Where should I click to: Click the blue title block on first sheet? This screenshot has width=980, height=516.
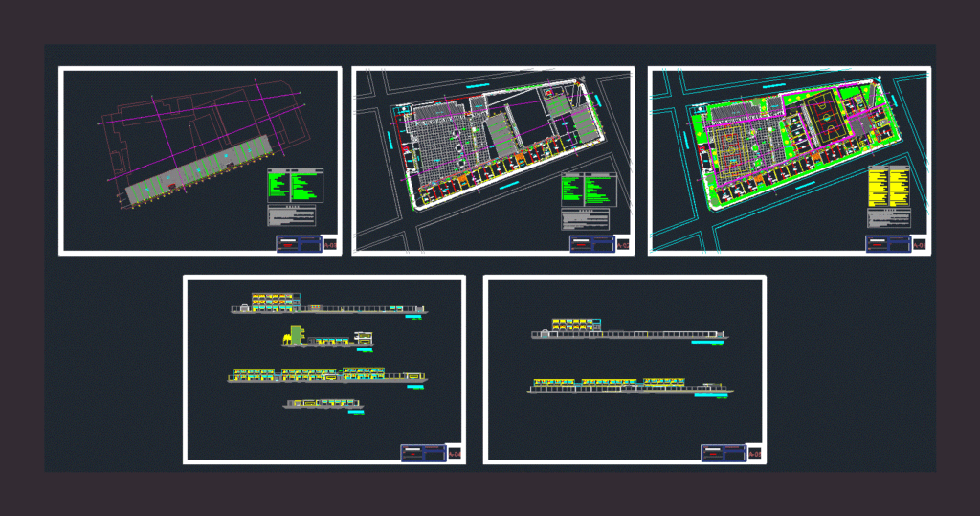(x=300, y=244)
